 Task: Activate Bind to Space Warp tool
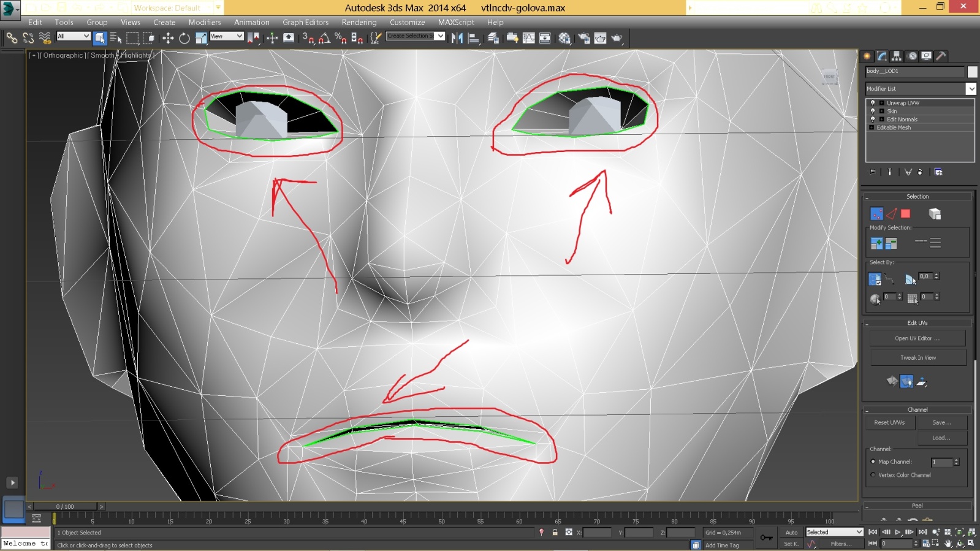point(45,38)
